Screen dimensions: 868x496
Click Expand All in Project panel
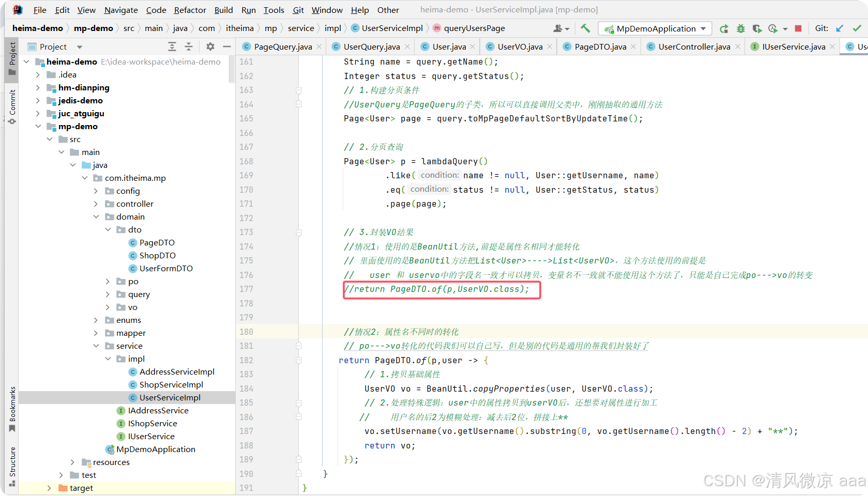(x=172, y=47)
